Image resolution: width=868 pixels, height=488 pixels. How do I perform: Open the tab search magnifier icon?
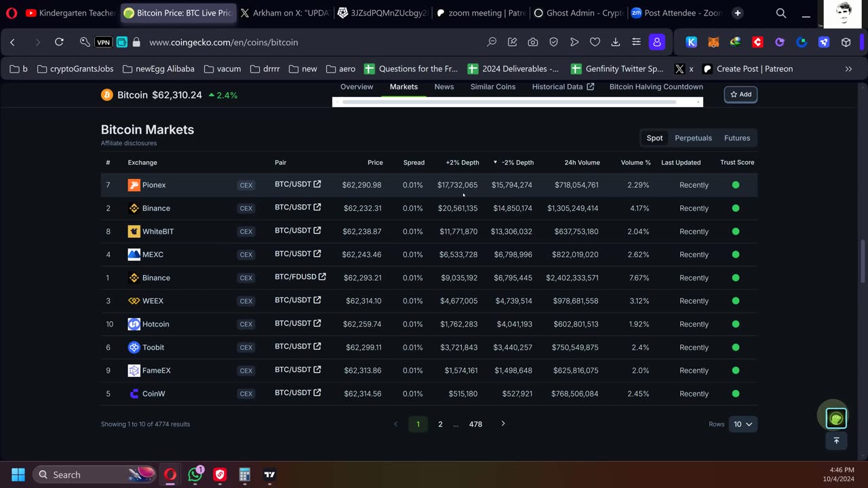coord(781,13)
